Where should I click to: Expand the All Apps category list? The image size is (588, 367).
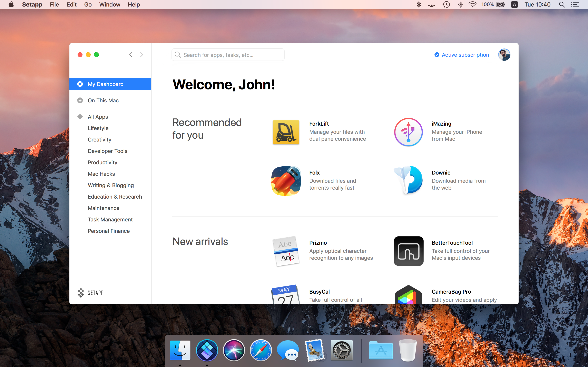pyautogui.click(x=98, y=117)
